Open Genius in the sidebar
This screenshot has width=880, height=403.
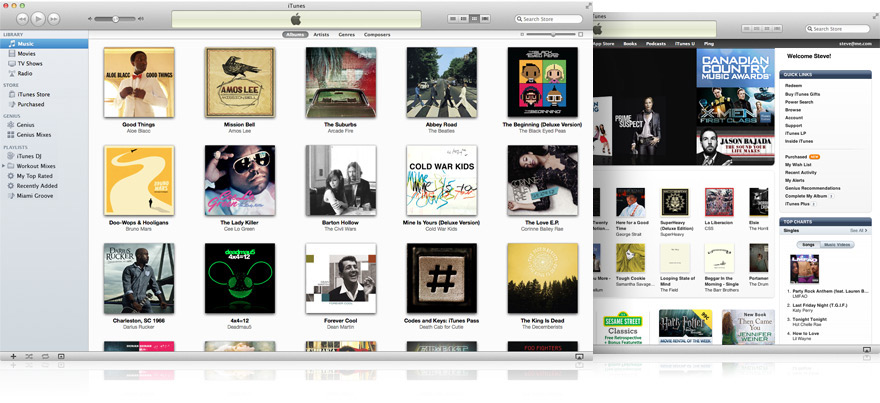click(x=44, y=125)
